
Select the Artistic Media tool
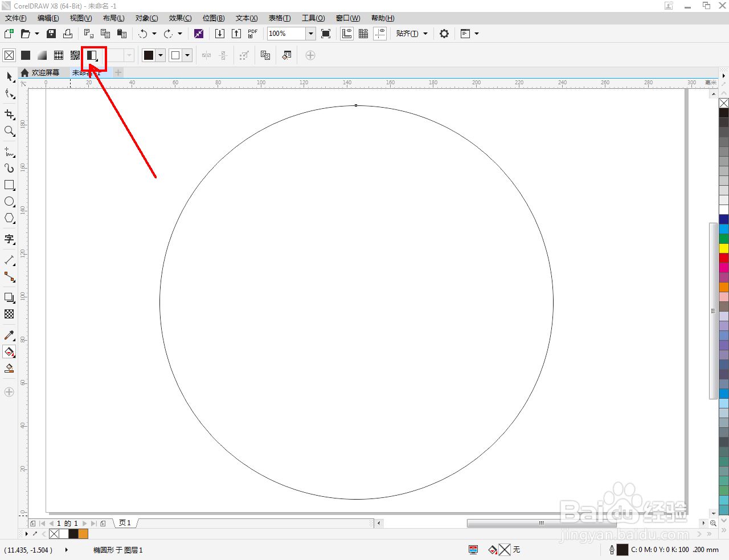[x=9, y=169]
